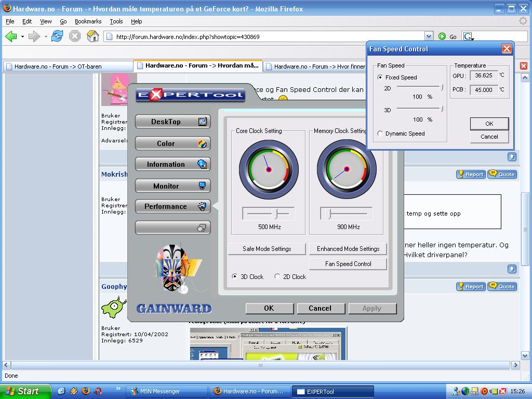Open the Go menu
532x399 pixels.
click(63, 21)
